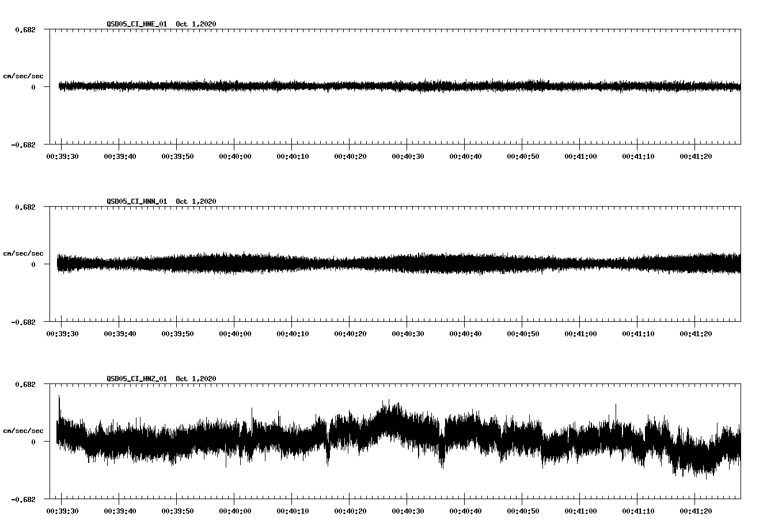
Task: Click the cm/sec/sec axis label of HNE plot
Action: pyautogui.click(x=23, y=75)
